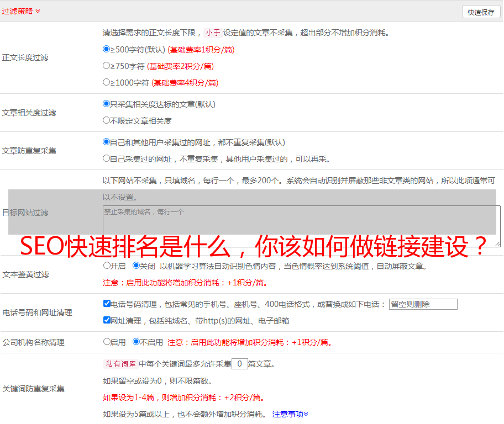The width and height of the screenshot is (504, 424).
Task: Click the 快速保存 button
Action: pyautogui.click(x=481, y=12)
